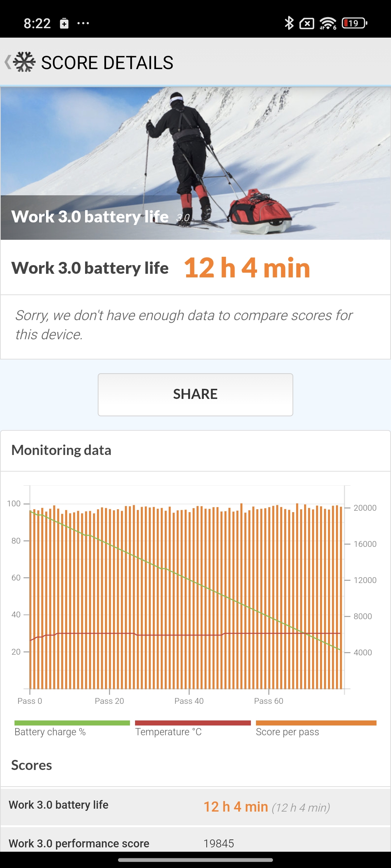This screenshot has height=868, width=391.
Task: Tap the Work 3.0 performance score row
Action: (195, 843)
